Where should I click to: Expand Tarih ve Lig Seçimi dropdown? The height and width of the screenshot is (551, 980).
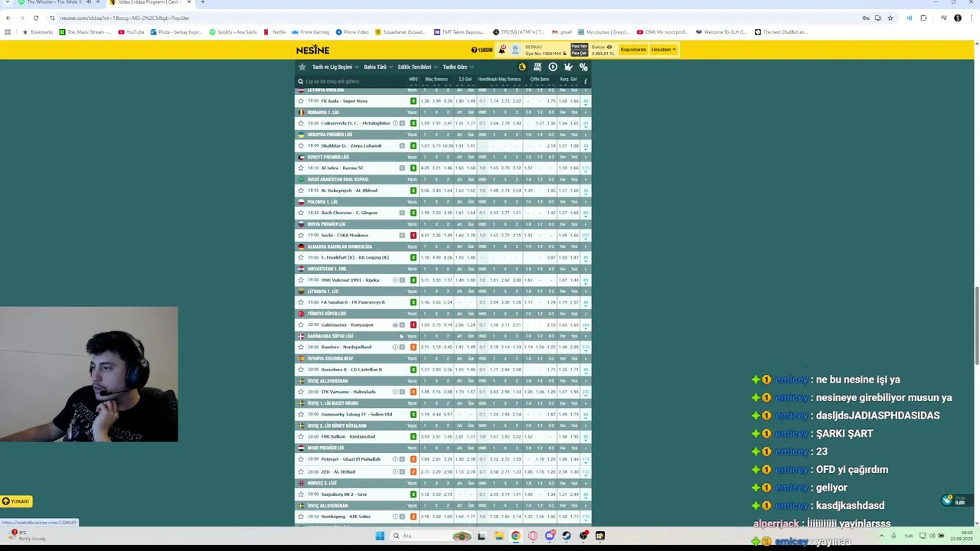point(335,67)
